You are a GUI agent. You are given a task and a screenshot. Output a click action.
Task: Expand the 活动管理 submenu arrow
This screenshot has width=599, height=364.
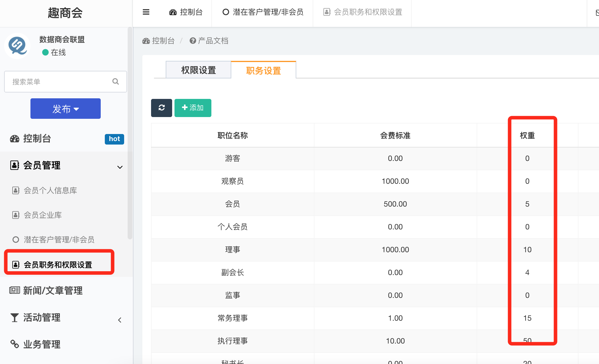(120, 320)
